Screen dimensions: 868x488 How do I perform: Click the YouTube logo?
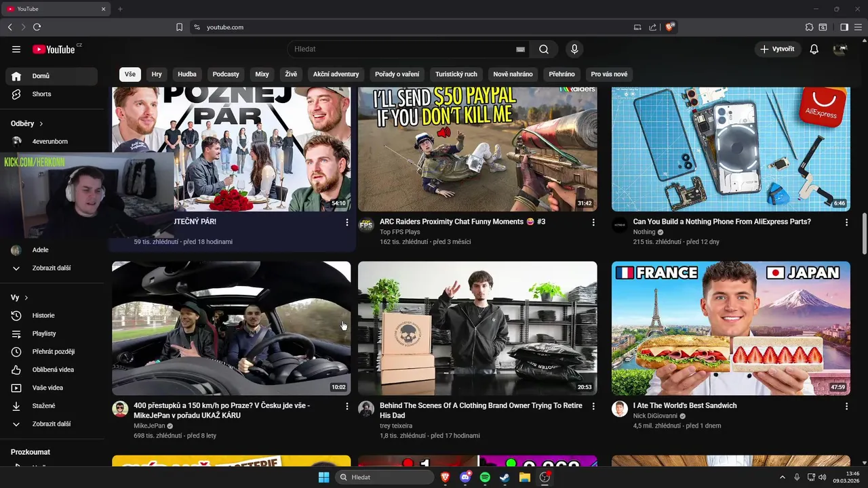[x=54, y=49]
